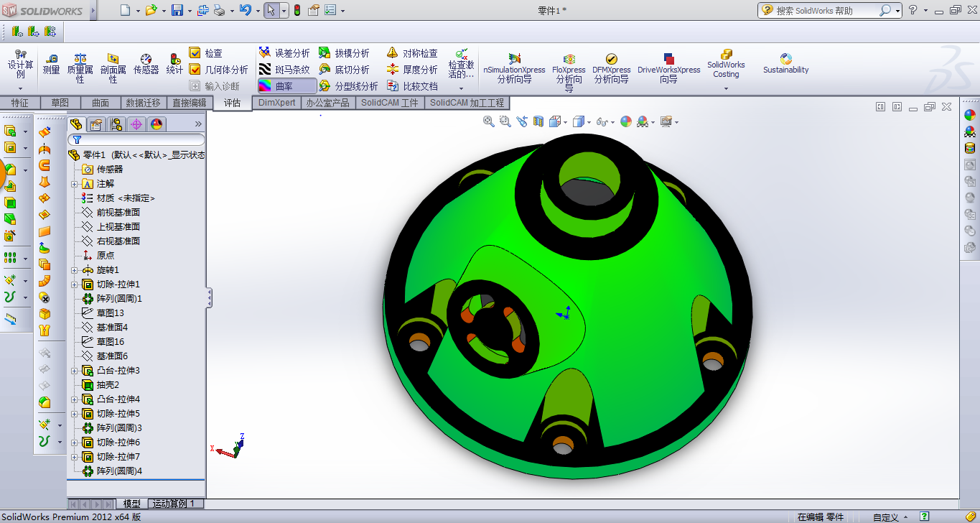Click the Print icon
980x523 pixels.
(x=220, y=10)
